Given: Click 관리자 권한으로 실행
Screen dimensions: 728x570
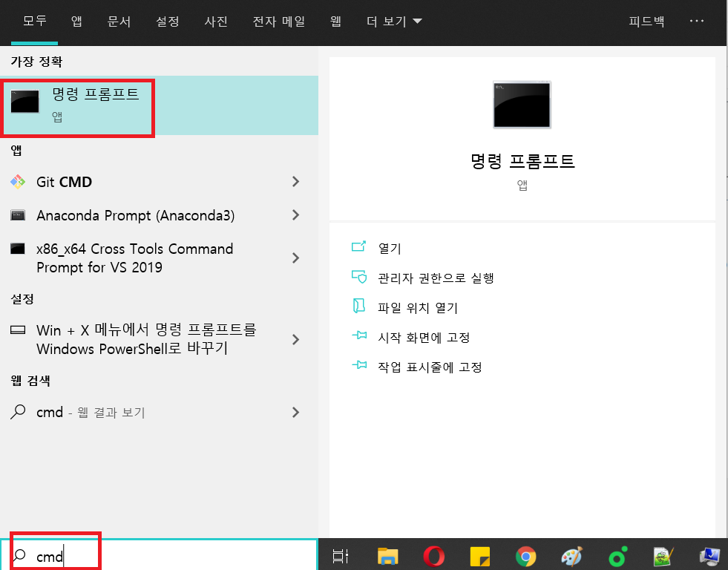Looking at the screenshot, I should pyautogui.click(x=436, y=278).
